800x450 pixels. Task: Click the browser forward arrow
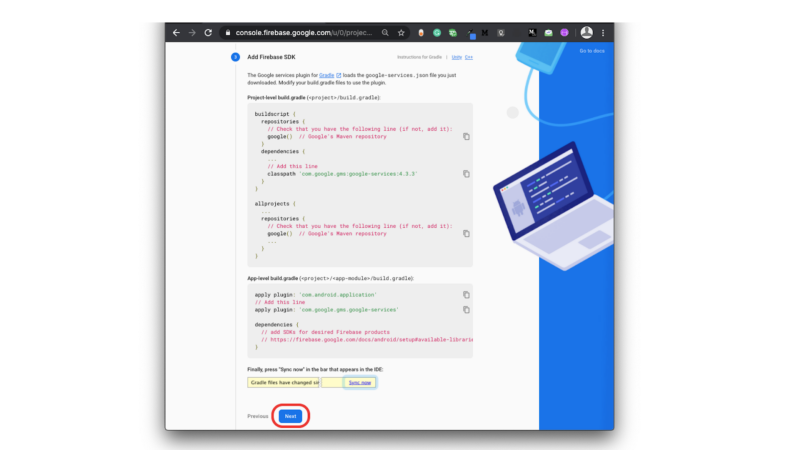(192, 33)
